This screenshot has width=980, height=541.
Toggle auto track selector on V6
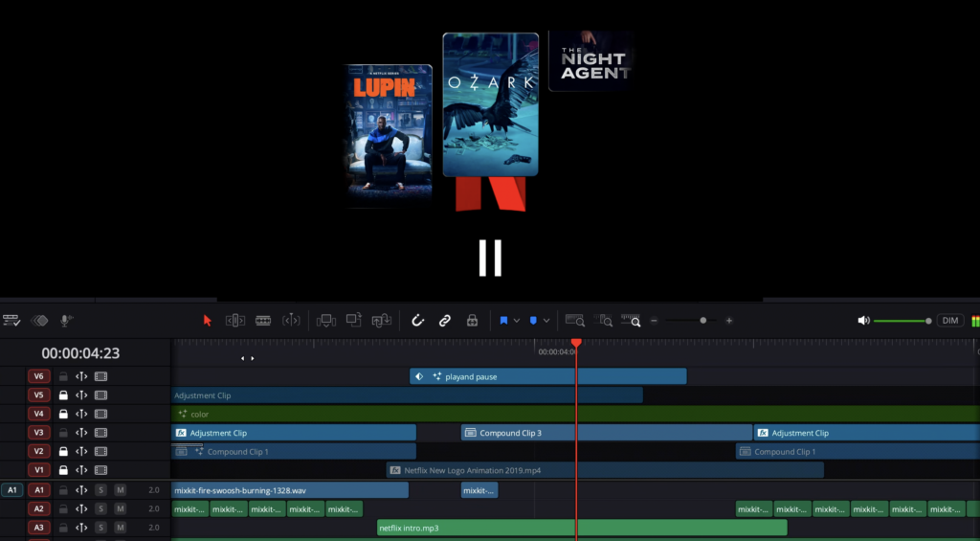pyautogui.click(x=81, y=376)
